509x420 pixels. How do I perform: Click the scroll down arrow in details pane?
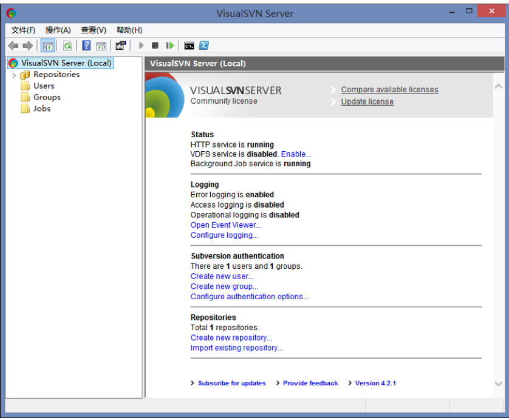point(498,384)
